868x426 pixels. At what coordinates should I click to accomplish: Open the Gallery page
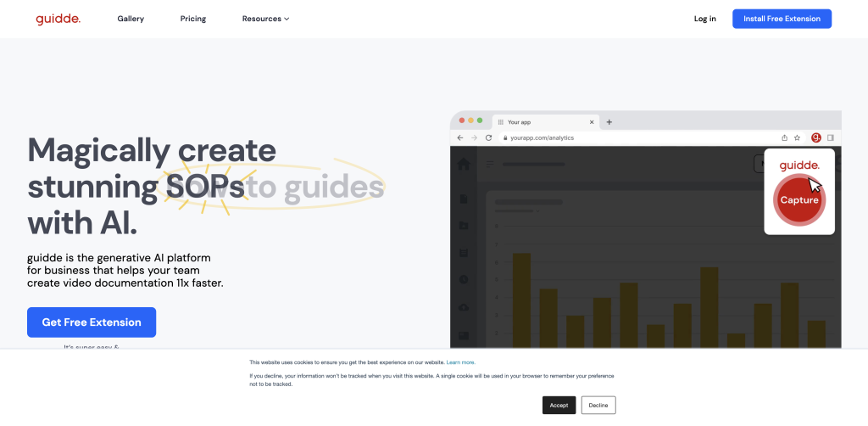tap(131, 19)
